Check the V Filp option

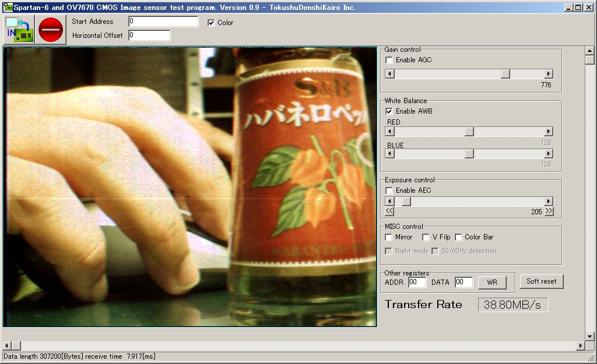pyautogui.click(x=426, y=237)
